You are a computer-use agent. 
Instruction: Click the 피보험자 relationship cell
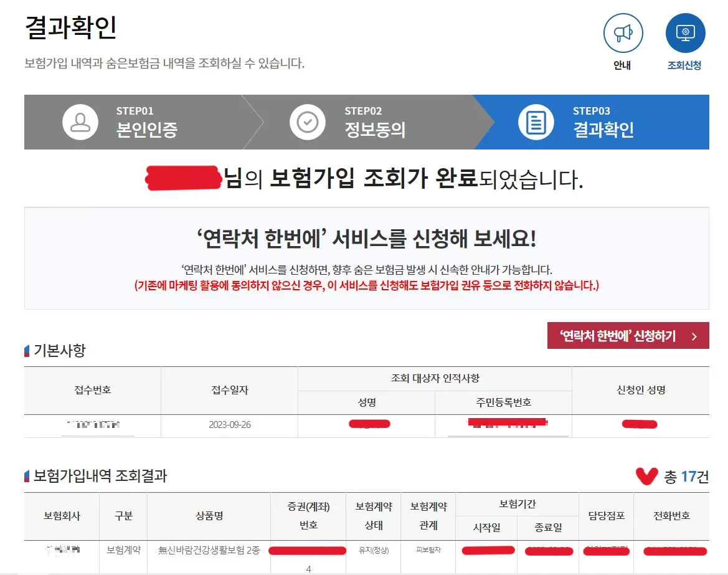click(x=428, y=550)
